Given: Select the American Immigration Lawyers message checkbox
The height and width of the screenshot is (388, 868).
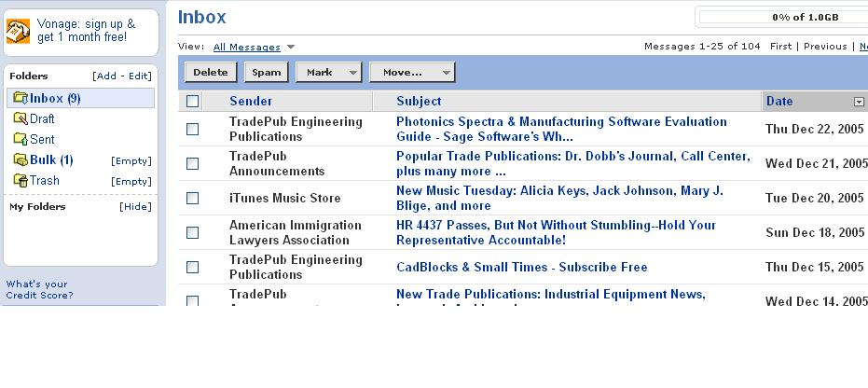Looking at the screenshot, I should [x=192, y=232].
